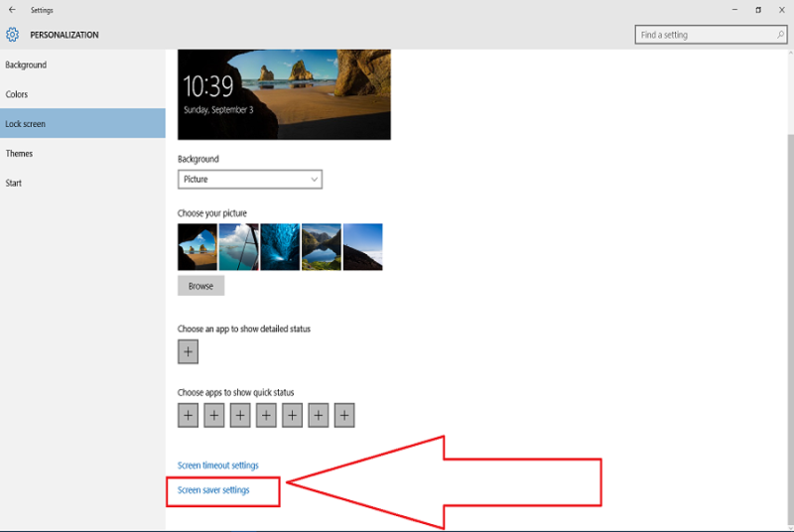
Task: Click fifth quick status plus button
Action: 292,416
